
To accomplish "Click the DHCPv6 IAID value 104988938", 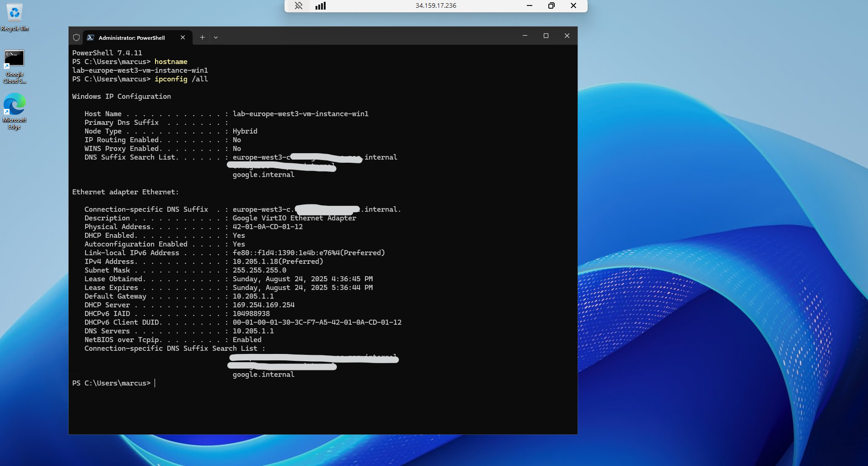I will tap(251, 314).
